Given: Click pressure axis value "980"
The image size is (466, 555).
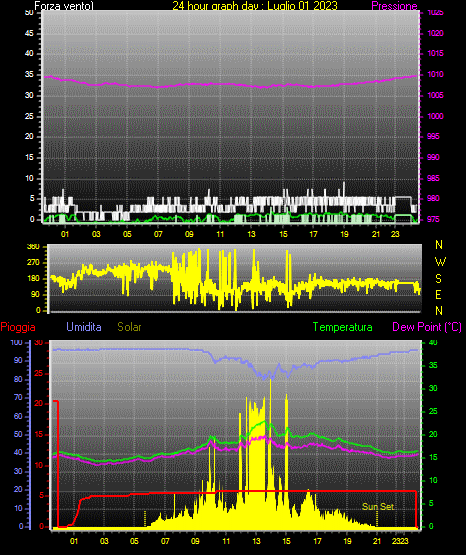Looking at the screenshot, I should pyautogui.click(x=433, y=198).
